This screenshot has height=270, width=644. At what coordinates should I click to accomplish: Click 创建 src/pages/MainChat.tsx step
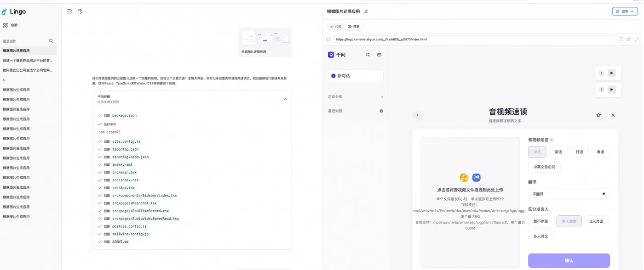pyautogui.click(x=127, y=203)
